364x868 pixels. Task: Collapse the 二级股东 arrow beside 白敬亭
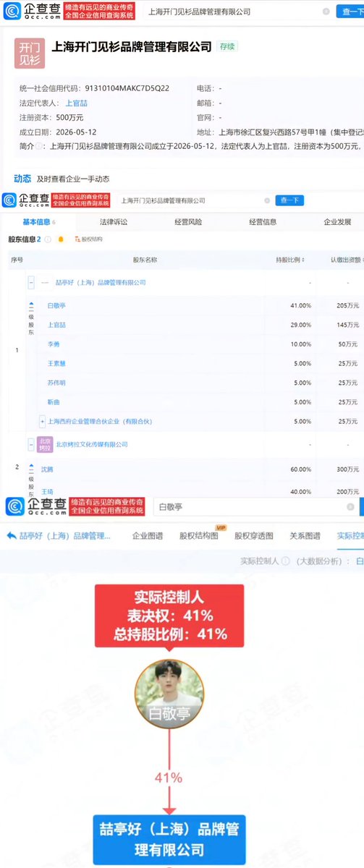coord(31,304)
